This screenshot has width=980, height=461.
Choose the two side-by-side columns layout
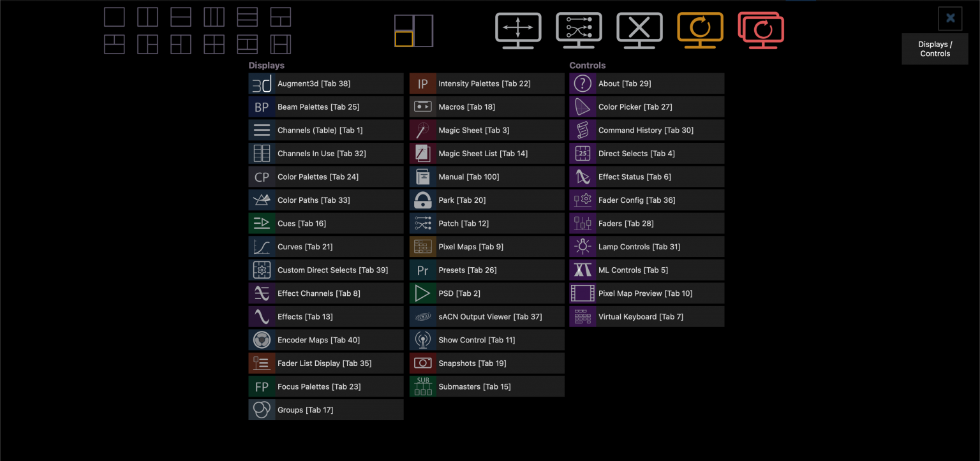click(x=148, y=17)
